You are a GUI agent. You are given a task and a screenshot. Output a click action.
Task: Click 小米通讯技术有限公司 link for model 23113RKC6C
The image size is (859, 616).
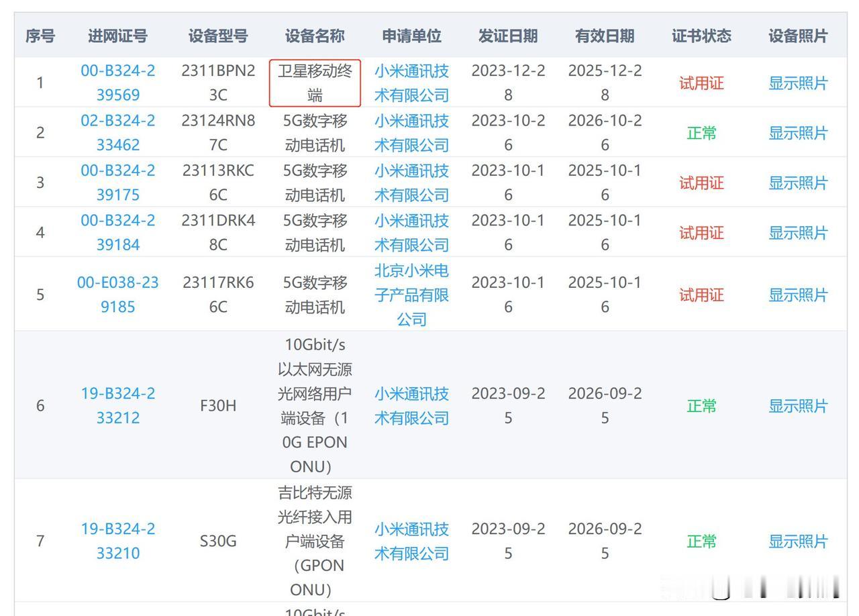click(411, 183)
